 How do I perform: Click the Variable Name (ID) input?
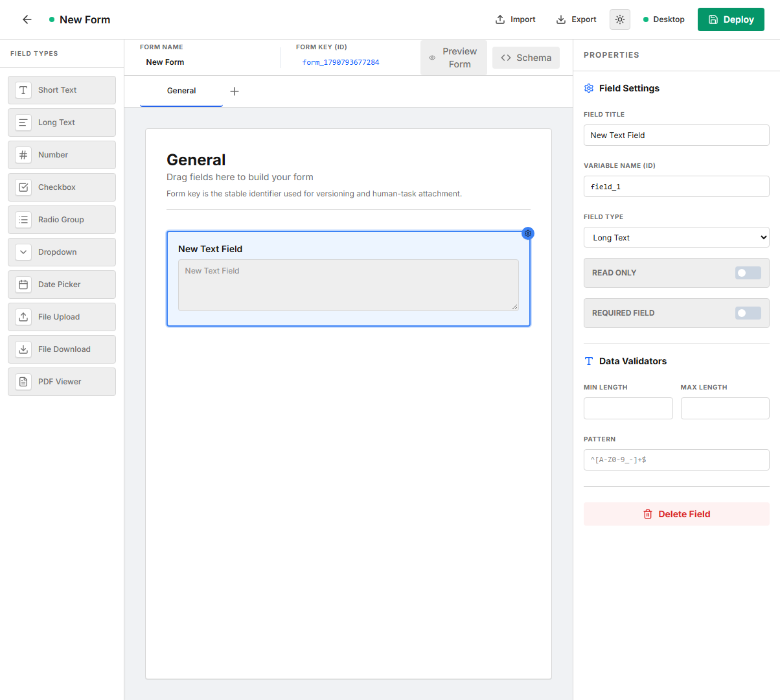click(x=676, y=186)
